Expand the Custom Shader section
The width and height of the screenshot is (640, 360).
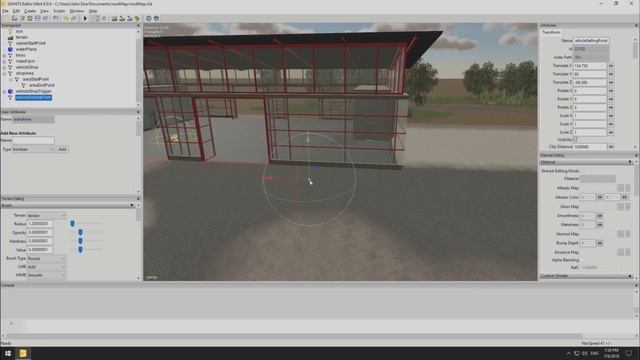tap(630, 276)
